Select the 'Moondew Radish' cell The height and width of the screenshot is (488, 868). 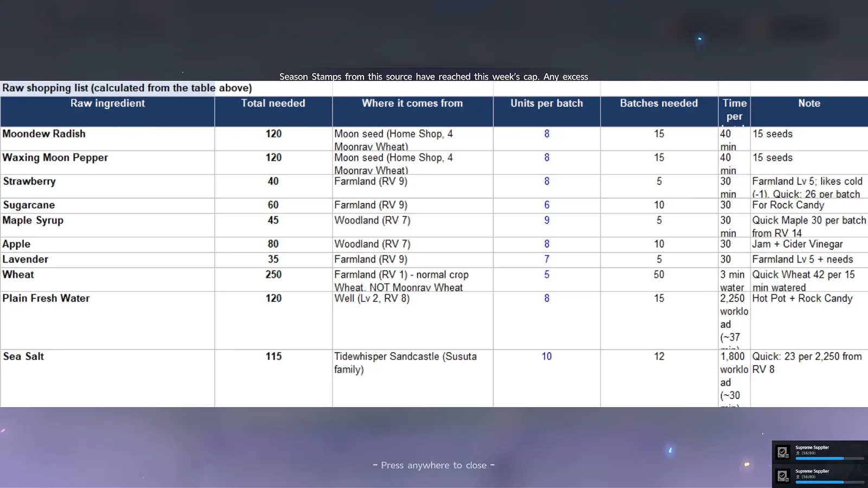coord(107,139)
